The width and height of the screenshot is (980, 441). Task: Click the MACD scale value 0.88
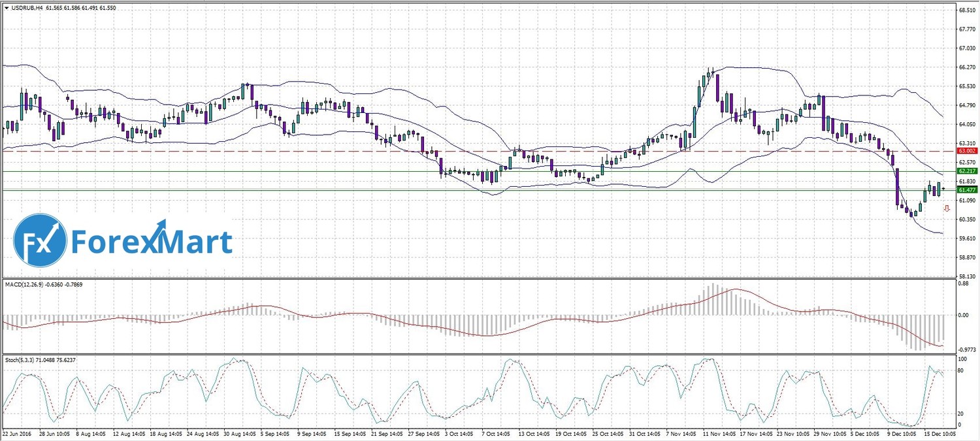point(963,284)
